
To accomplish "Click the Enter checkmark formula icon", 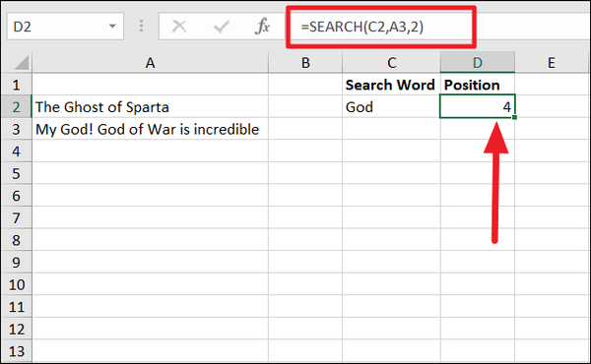I will pyautogui.click(x=222, y=27).
